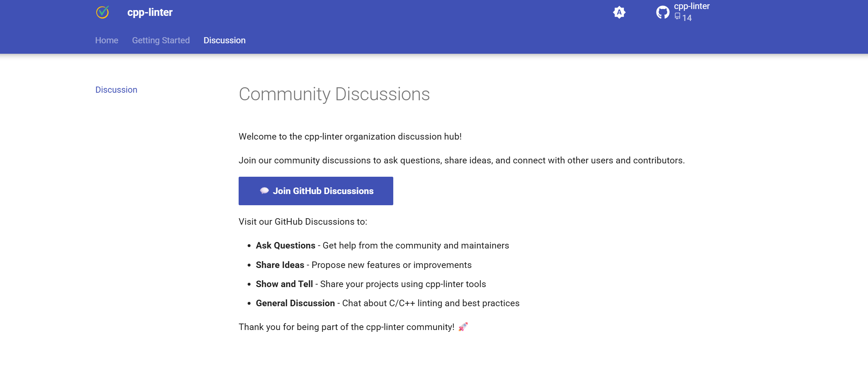Image resolution: width=868 pixels, height=387 pixels.
Task: Click the bold Show and Tell list item
Action: tap(284, 284)
